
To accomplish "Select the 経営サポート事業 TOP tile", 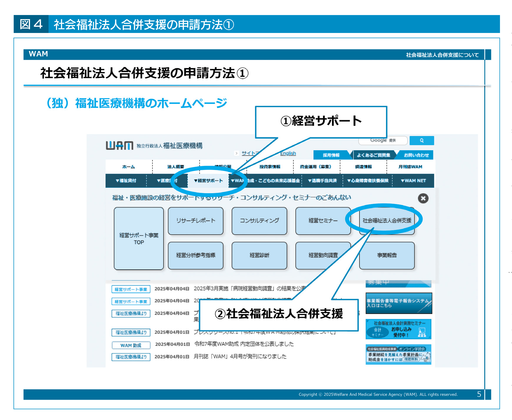I will click(x=139, y=239).
